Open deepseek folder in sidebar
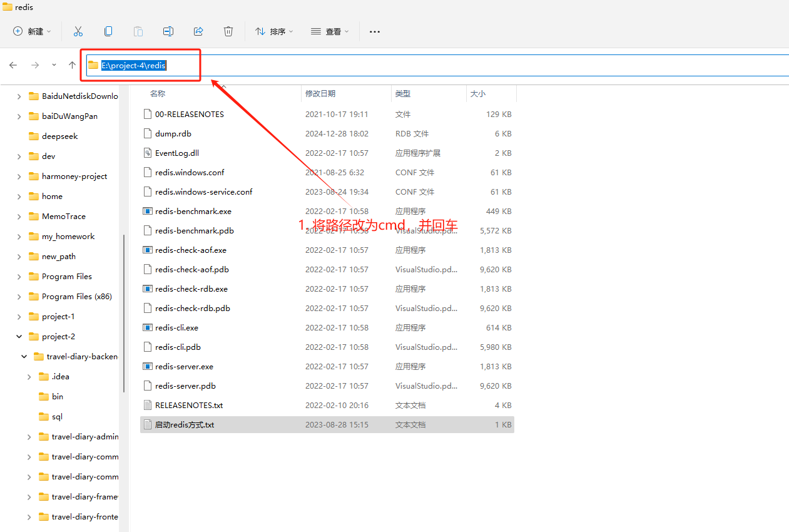 (60, 136)
